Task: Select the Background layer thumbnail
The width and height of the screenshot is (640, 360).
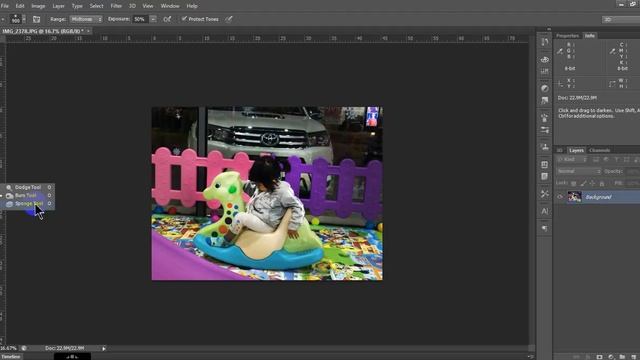Action: (x=574, y=197)
